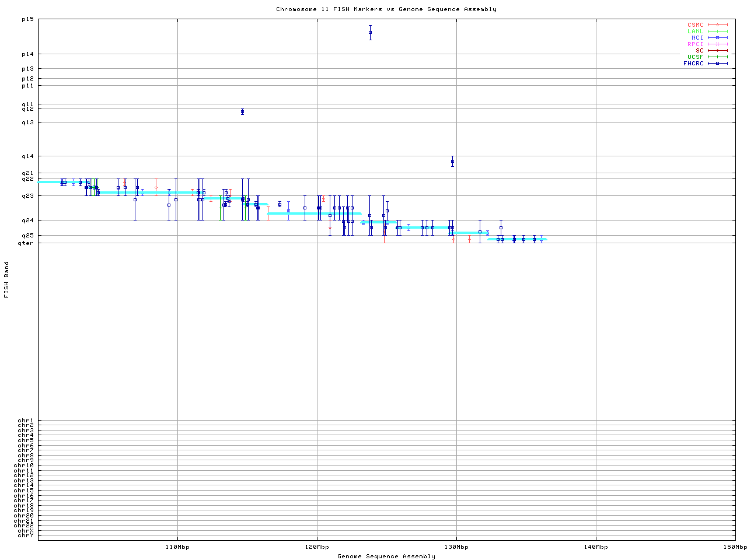The image size is (747, 560).
Task: Select the 110Mbp x-axis tick label
Action: click(x=177, y=547)
